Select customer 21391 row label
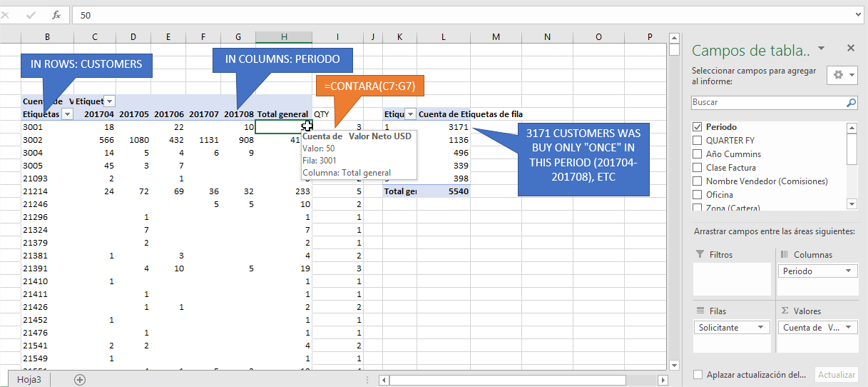868x387 pixels. point(47,268)
